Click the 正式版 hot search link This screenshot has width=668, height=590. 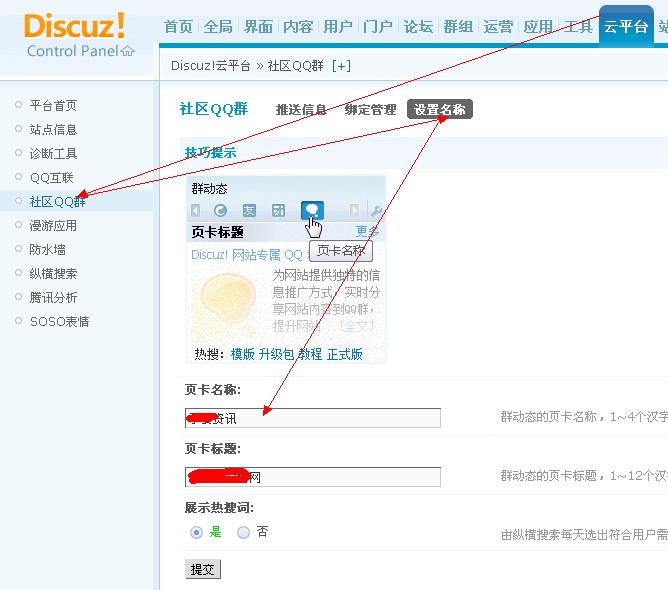point(345,354)
